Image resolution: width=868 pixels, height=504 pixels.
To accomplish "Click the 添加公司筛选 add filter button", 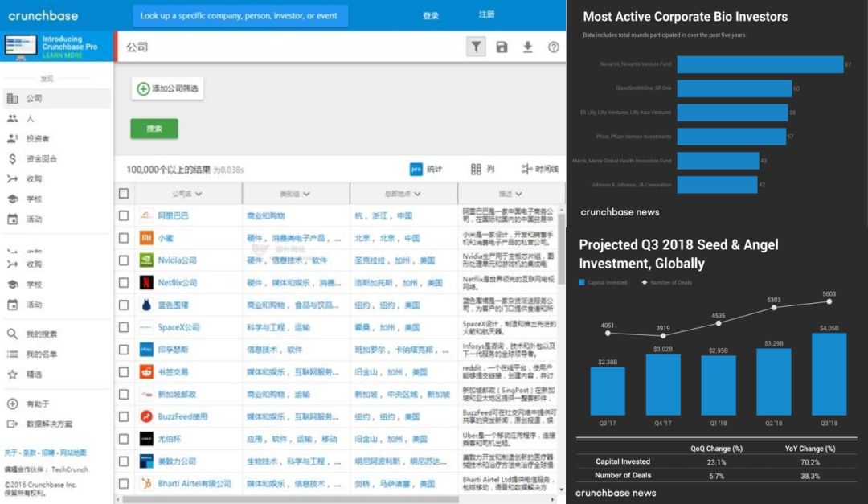I will (167, 89).
